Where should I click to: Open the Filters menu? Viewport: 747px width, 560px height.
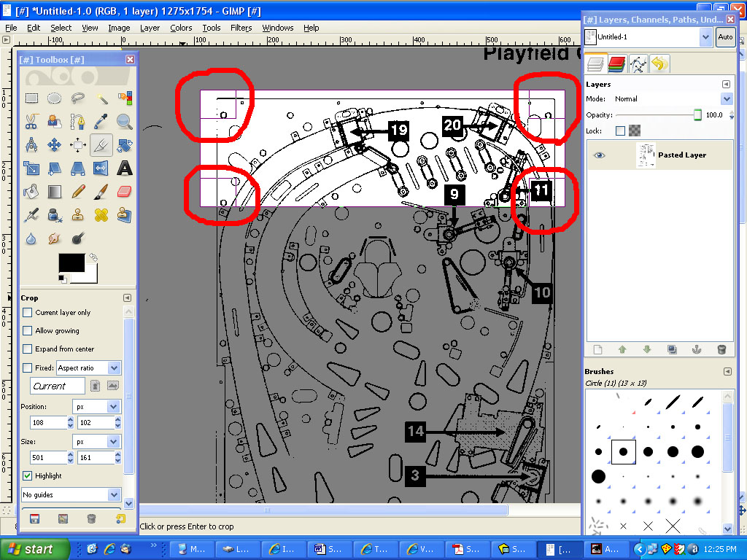pyautogui.click(x=241, y=28)
